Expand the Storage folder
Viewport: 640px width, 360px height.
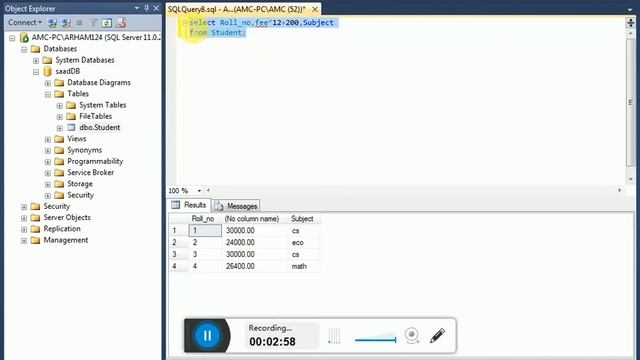coord(48,184)
